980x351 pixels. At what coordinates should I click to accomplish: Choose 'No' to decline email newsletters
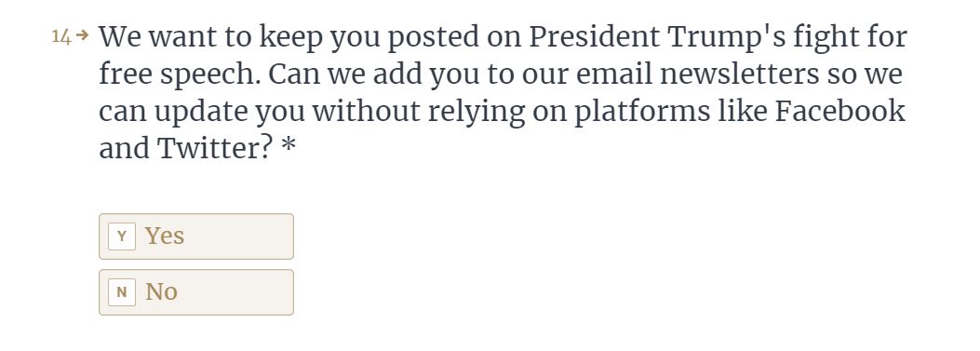(x=196, y=292)
